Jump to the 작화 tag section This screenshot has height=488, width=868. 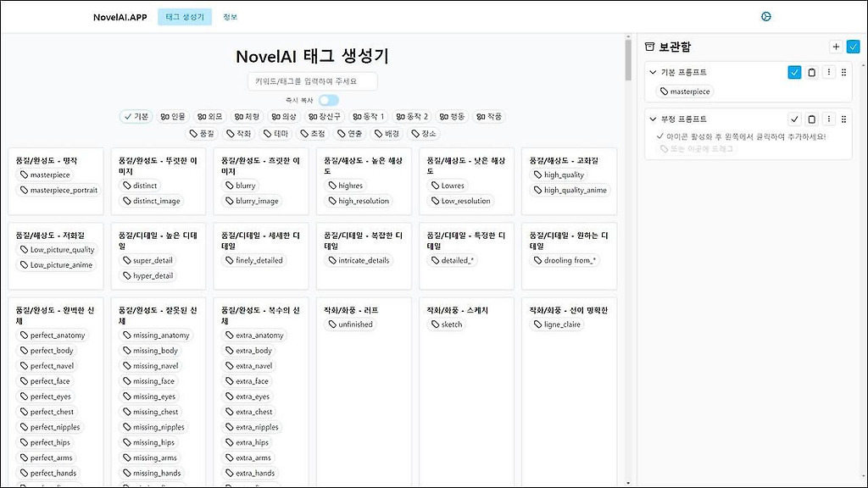click(238, 133)
